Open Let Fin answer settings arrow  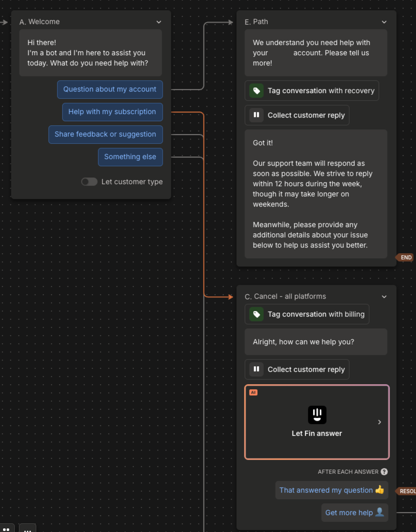click(379, 422)
